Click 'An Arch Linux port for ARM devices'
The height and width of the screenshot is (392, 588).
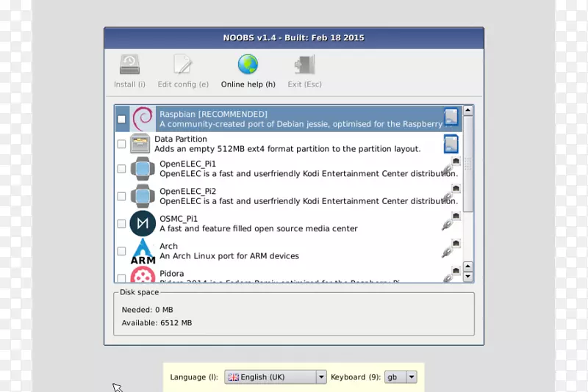(229, 256)
